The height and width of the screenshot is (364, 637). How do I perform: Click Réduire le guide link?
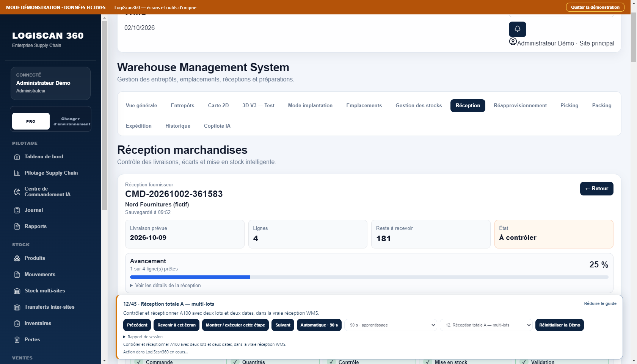pos(600,303)
